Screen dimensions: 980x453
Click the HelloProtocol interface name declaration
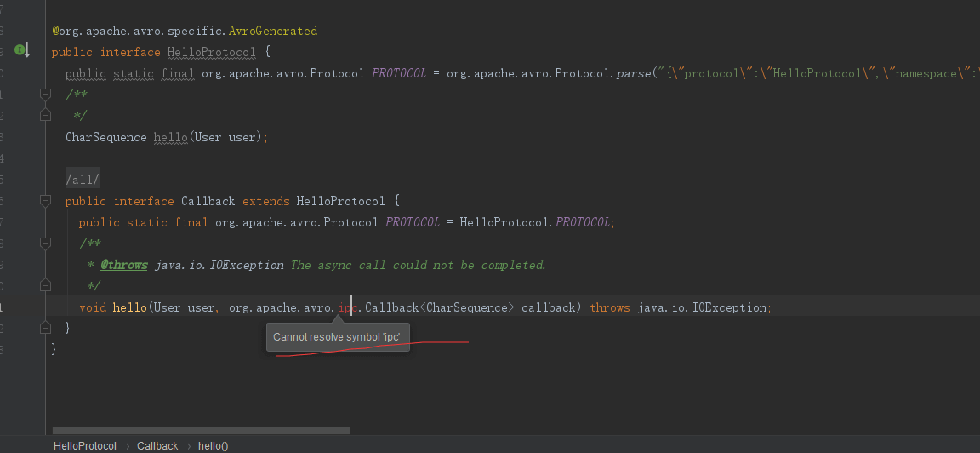(x=211, y=52)
